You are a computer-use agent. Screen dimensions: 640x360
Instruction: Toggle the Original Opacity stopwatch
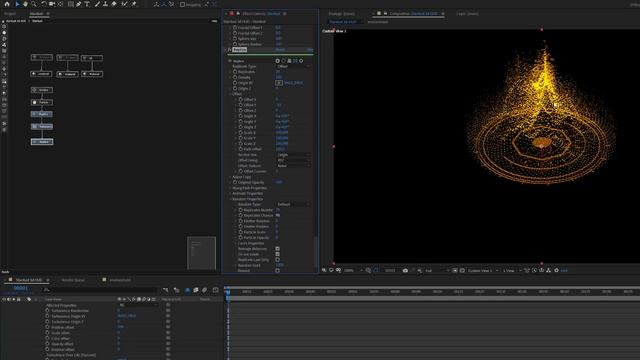[235, 182]
